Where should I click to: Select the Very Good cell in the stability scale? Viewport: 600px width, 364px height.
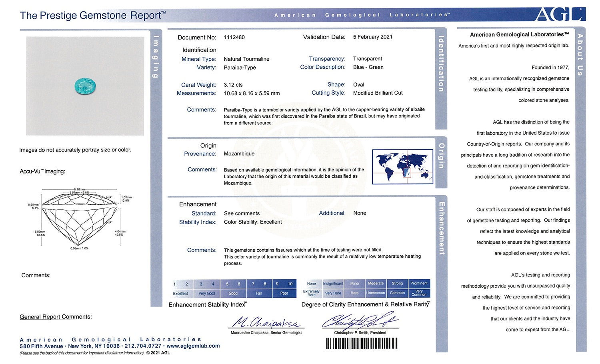click(207, 293)
